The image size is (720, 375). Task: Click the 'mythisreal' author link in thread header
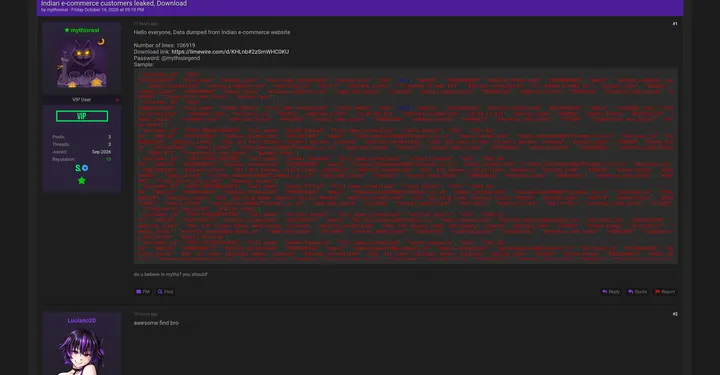[x=57, y=10]
